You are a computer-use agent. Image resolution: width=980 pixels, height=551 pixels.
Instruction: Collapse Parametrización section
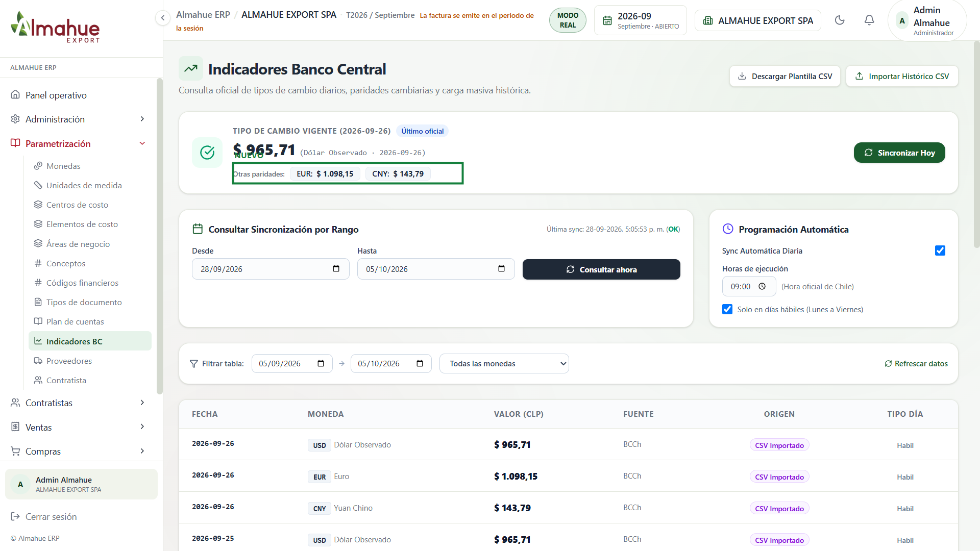(x=78, y=143)
